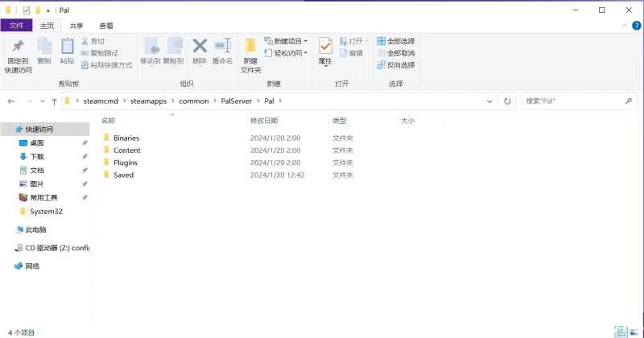Collapse the ribbon with chevron
644x338 pixels.
tap(625, 26)
